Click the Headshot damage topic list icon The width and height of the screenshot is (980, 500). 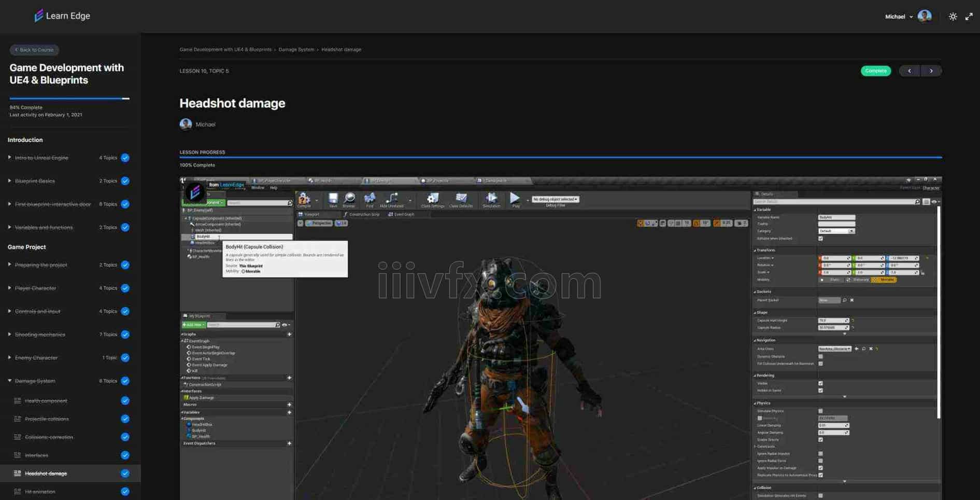[x=18, y=474]
